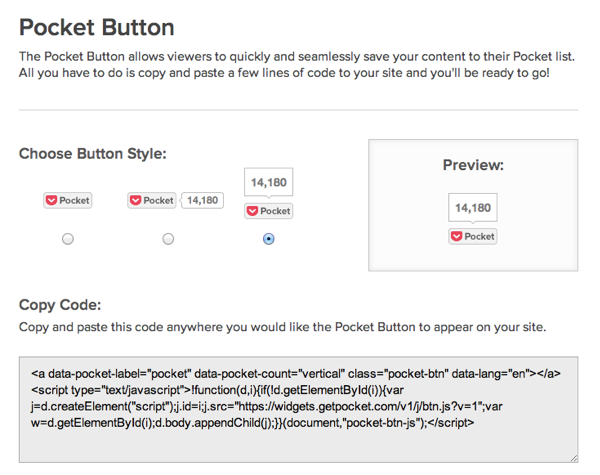Click the plain Pocket button style sample
The height and width of the screenshot is (475, 600).
click(68, 200)
